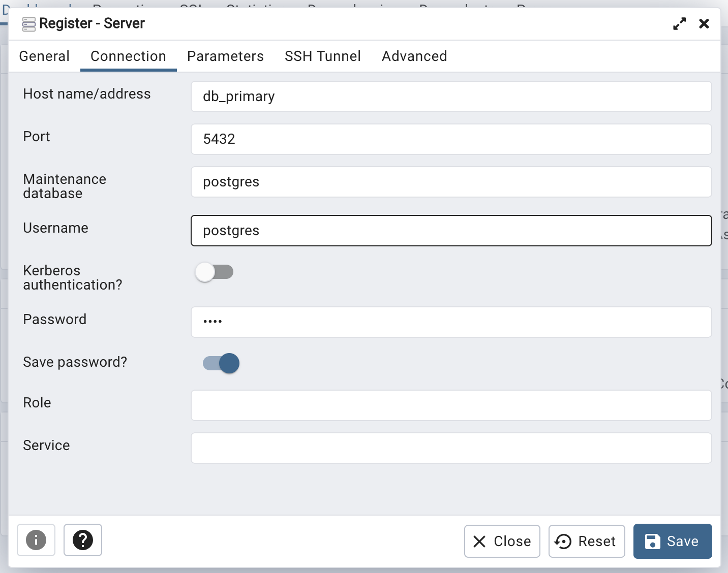Select the Connection tab
Viewport: 728px width, 573px height.
click(x=128, y=56)
